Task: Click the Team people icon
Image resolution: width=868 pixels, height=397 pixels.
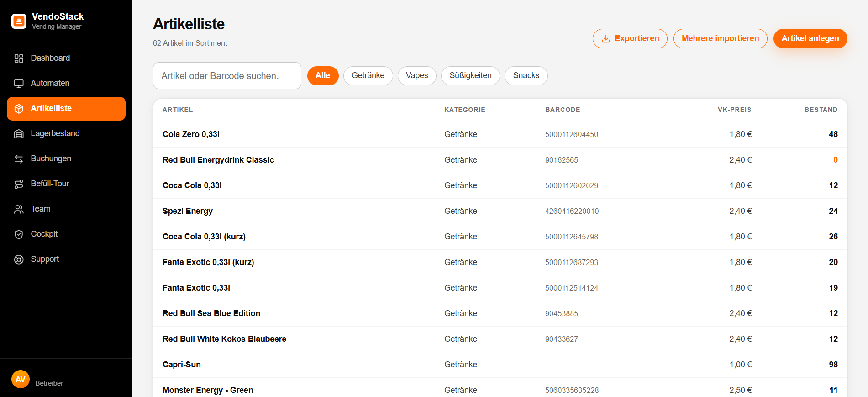Action: point(19,209)
